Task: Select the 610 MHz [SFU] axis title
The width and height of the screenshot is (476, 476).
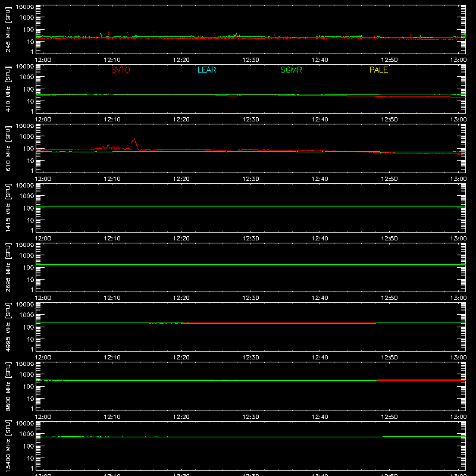Action: pos(8,148)
